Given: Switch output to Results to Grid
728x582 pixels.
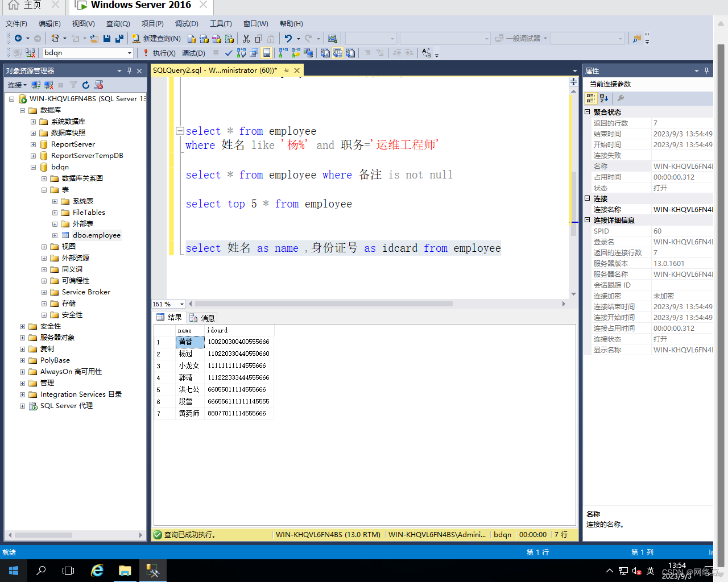Looking at the screenshot, I should (338, 53).
